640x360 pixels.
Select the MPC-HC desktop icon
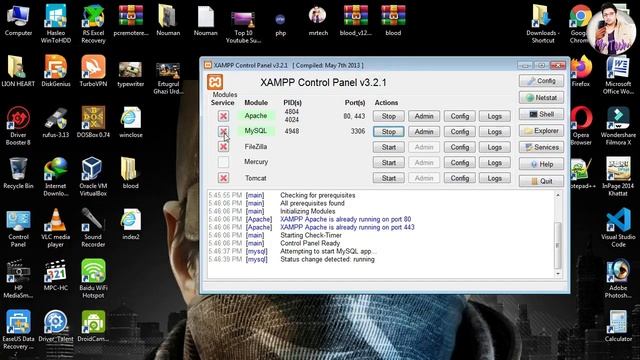click(56, 275)
